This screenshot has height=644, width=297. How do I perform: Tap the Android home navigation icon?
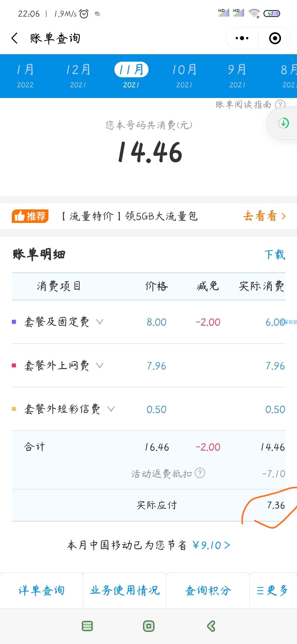tap(149, 626)
